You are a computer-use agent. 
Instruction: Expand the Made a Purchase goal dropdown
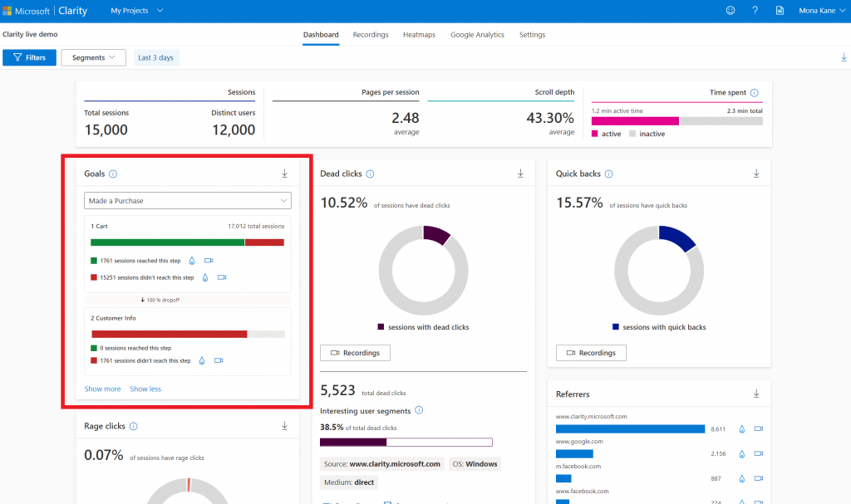pyautogui.click(x=188, y=201)
